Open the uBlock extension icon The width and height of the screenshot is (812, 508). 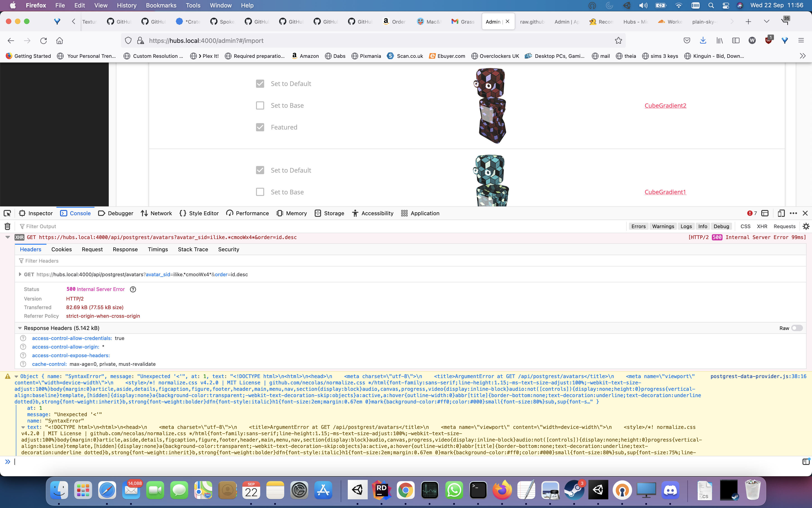point(768,40)
